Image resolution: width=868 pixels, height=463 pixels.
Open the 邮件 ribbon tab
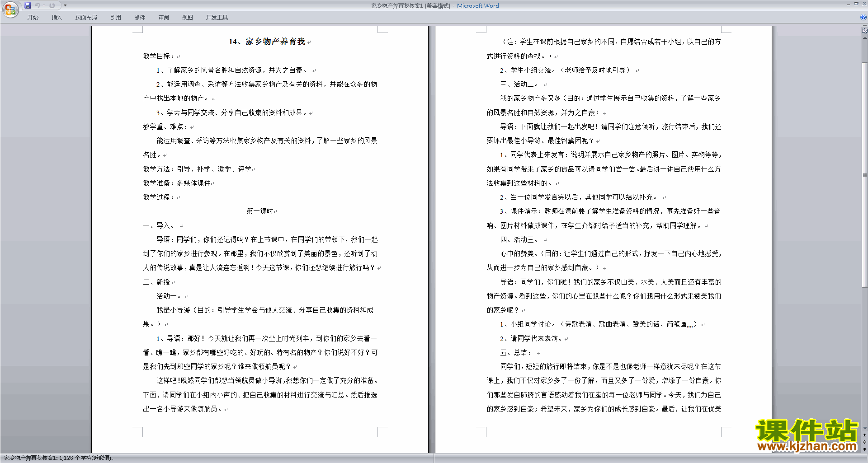tap(140, 18)
